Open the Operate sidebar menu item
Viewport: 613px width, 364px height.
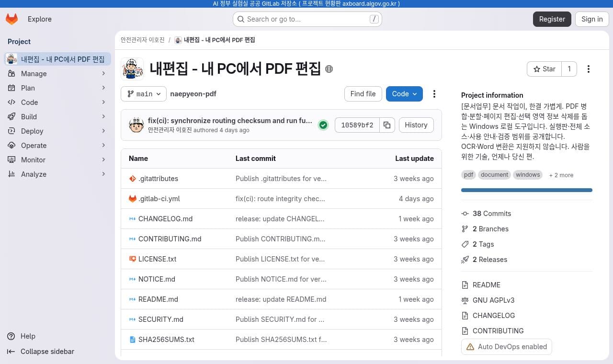(x=57, y=146)
